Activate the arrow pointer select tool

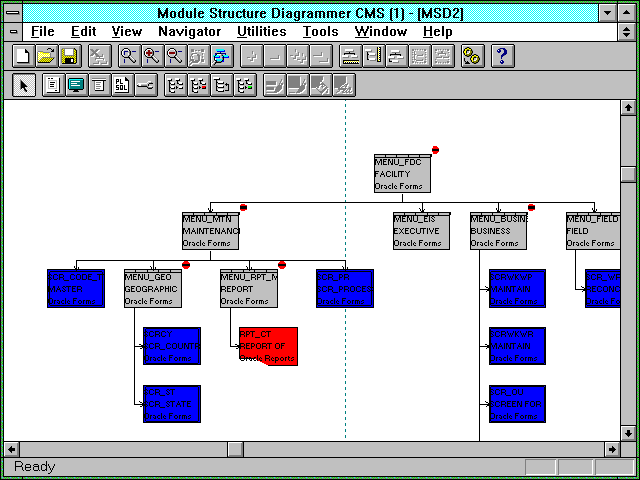[x=24, y=85]
